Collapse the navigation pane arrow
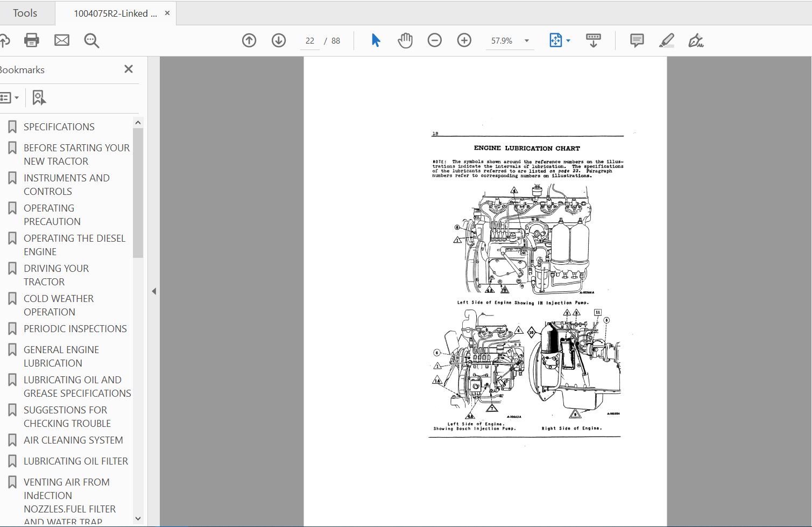 tap(154, 291)
